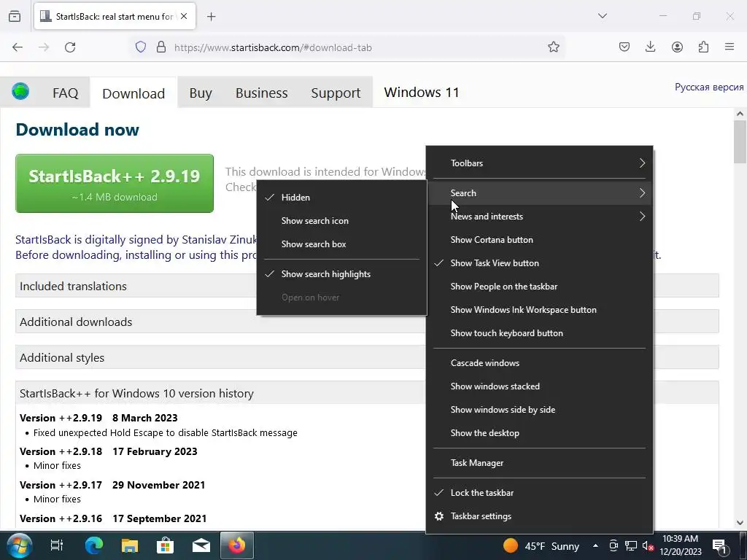
Task: Click the padlock site info icon
Action: click(x=161, y=47)
